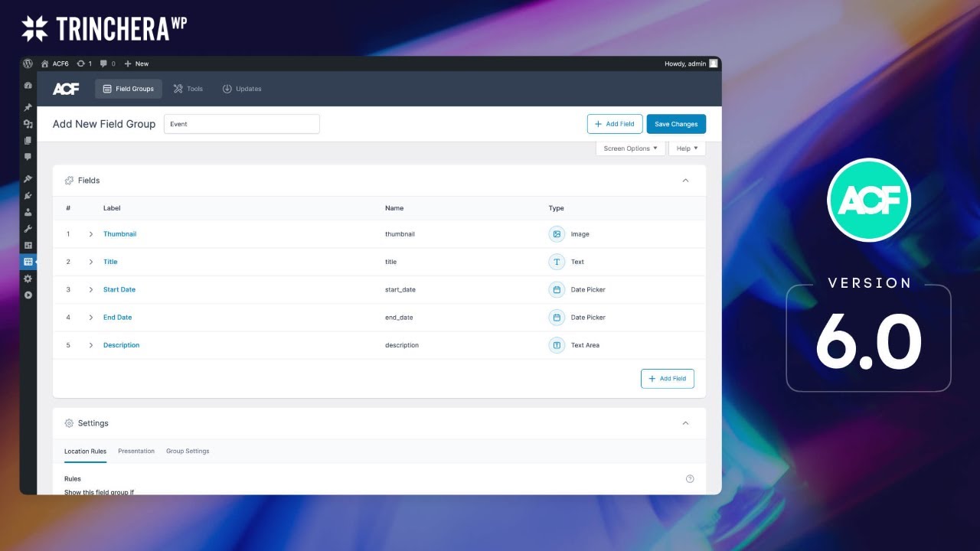Click the help question mark near Rules
This screenshot has width=980, height=551.
click(x=690, y=479)
